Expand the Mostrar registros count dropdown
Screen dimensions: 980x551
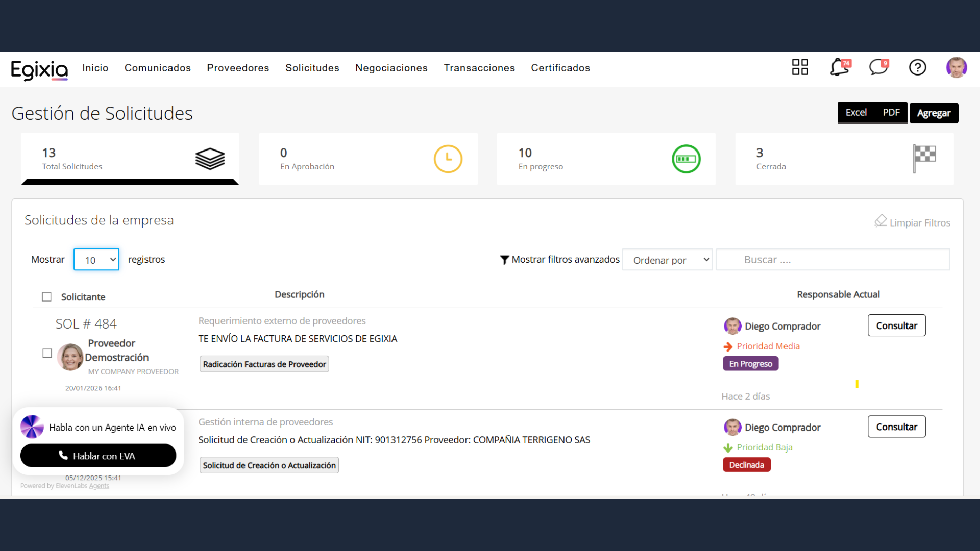(x=96, y=260)
